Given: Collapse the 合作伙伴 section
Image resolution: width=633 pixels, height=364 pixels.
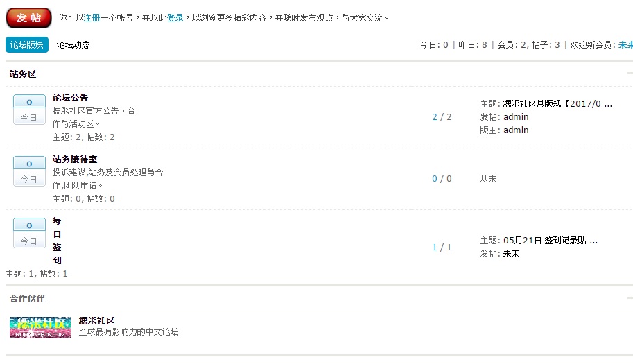Looking at the screenshot, I should (629, 298).
